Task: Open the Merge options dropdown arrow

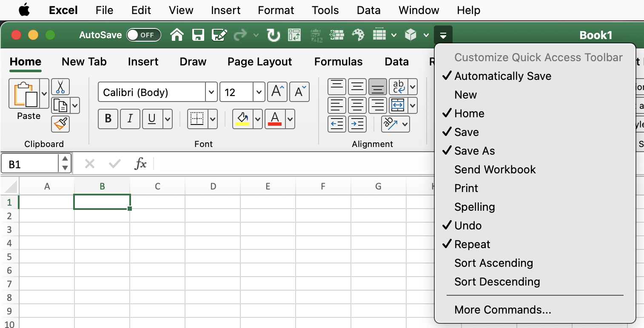Action: coord(413,105)
